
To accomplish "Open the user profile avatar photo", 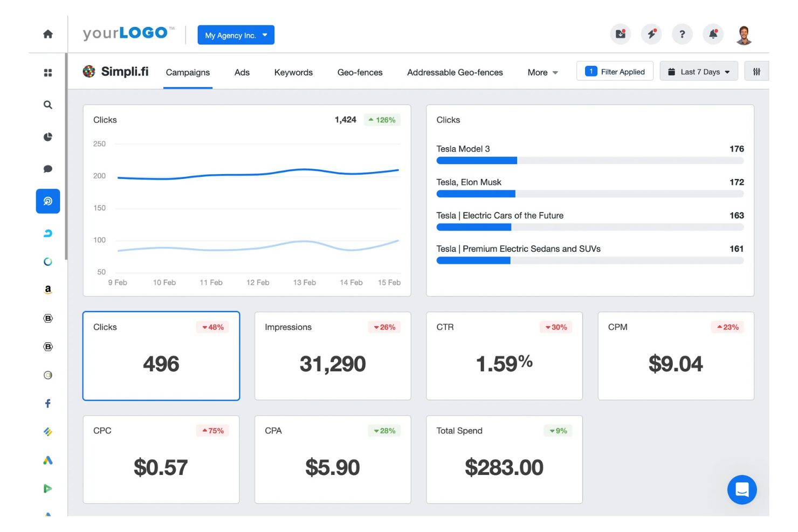I will (x=744, y=34).
